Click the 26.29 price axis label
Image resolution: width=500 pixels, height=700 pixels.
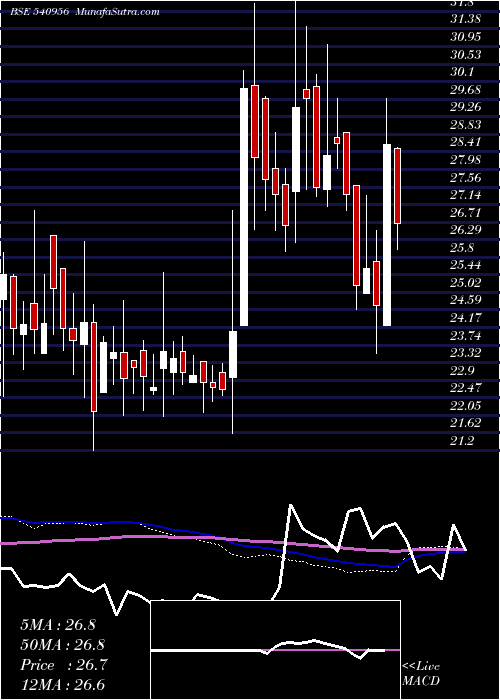coord(466,230)
